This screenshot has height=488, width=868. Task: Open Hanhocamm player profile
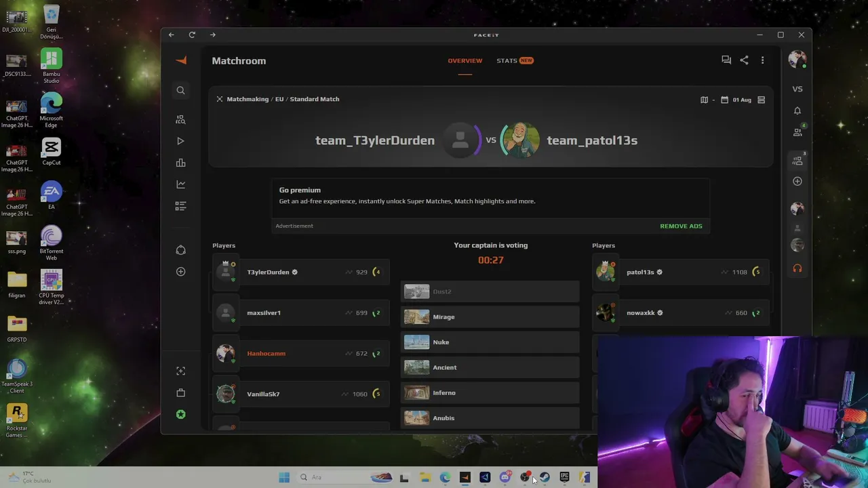pyautogui.click(x=267, y=353)
